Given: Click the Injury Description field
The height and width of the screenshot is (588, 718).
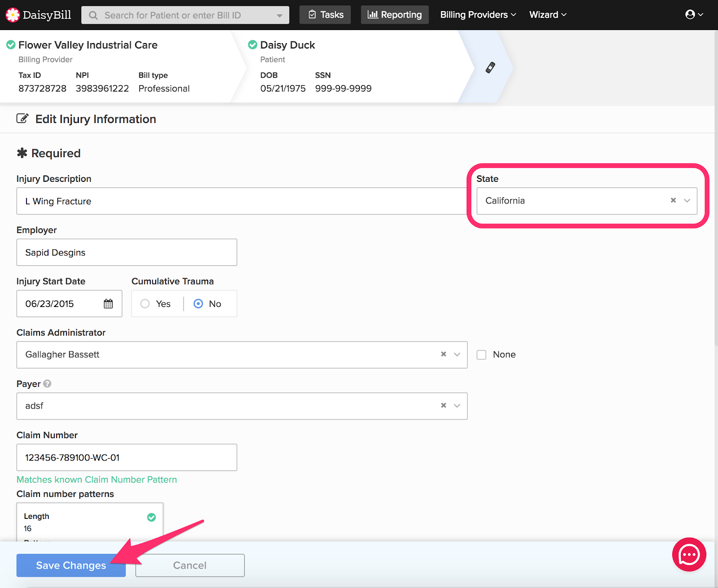Looking at the screenshot, I should (x=242, y=201).
